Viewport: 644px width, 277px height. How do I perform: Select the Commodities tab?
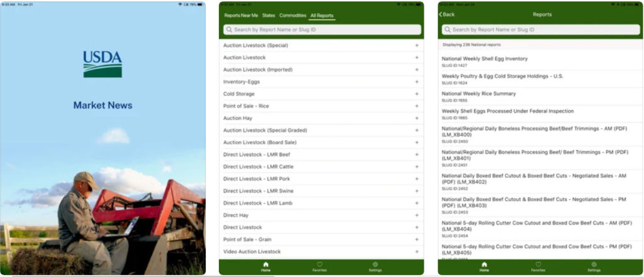[x=292, y=15]
